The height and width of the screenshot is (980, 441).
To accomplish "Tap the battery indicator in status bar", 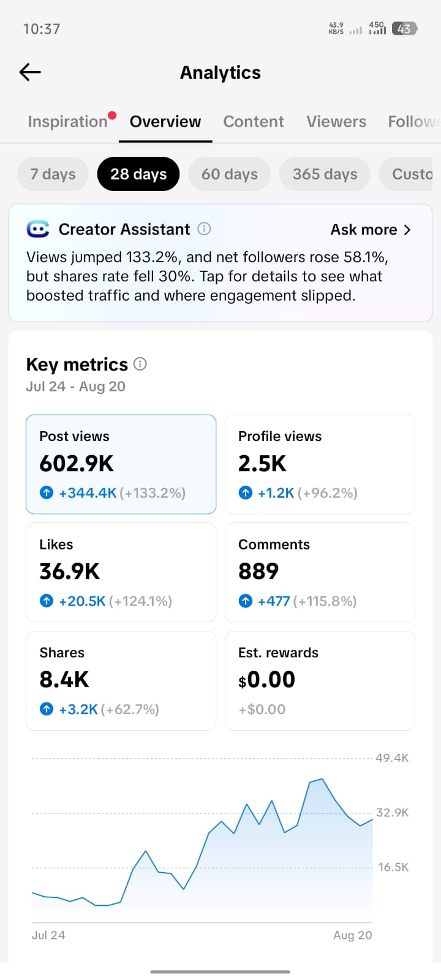I will coord(404,29).
